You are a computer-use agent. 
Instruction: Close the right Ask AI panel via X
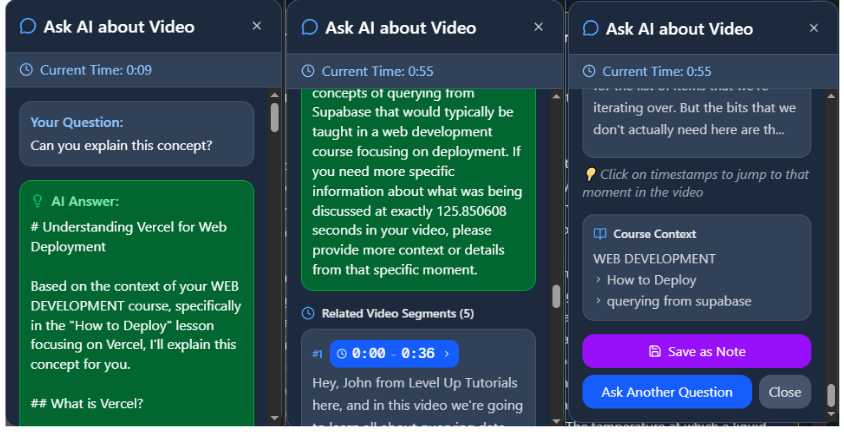coord(814,28)
